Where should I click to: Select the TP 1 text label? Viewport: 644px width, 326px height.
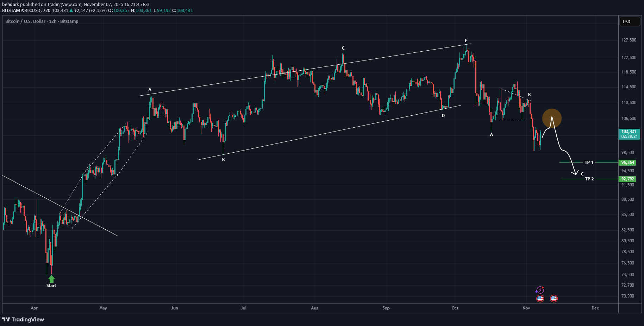[589, 162]
